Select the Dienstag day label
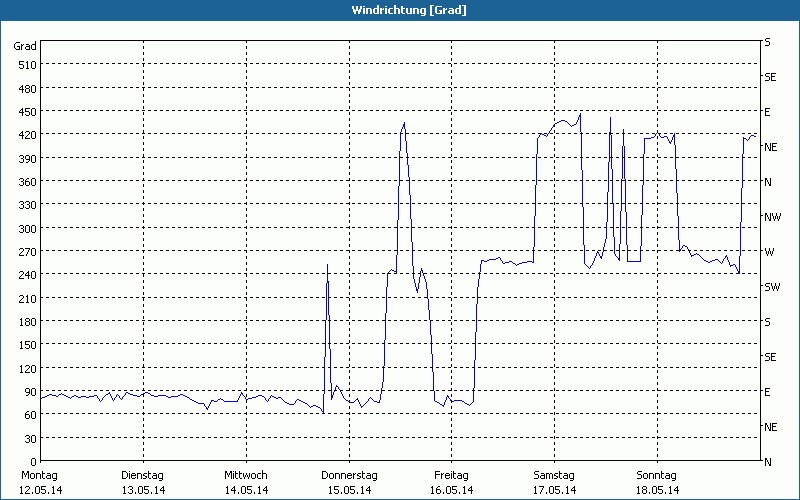 (143, 475)
